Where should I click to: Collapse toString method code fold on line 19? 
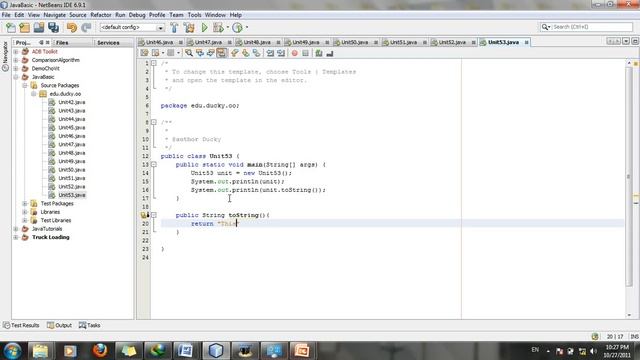[154, 215]
